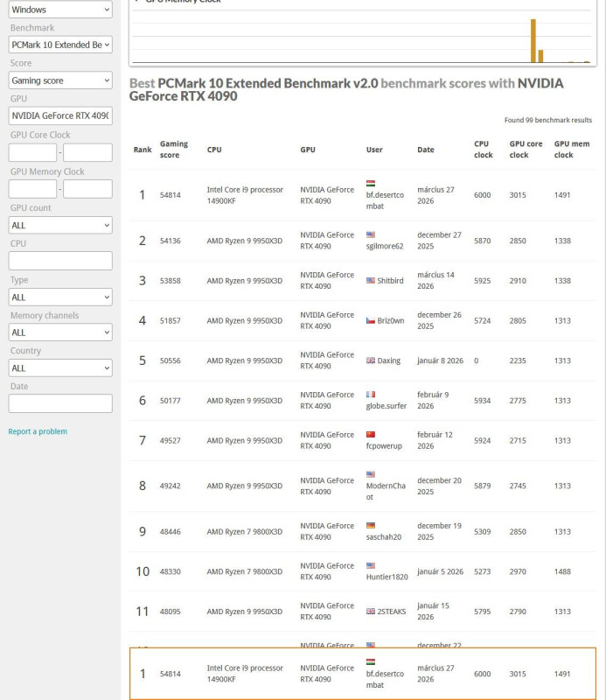Screen dimensions: 606x700
Task: Click the Gaming score column header
Action: [x=174, y=149]
